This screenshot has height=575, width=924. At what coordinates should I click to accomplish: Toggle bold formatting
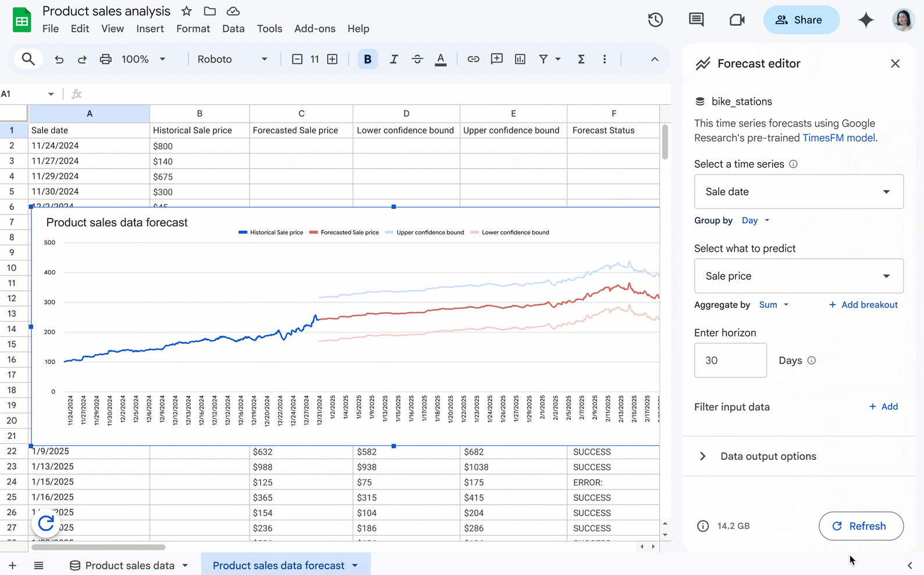(x=367, y=59)
